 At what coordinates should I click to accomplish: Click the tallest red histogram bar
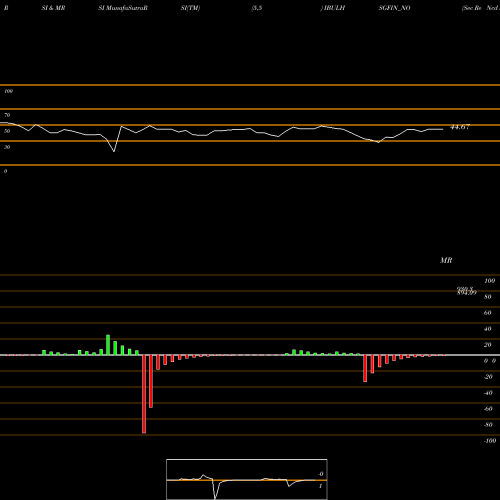(144, 394)
